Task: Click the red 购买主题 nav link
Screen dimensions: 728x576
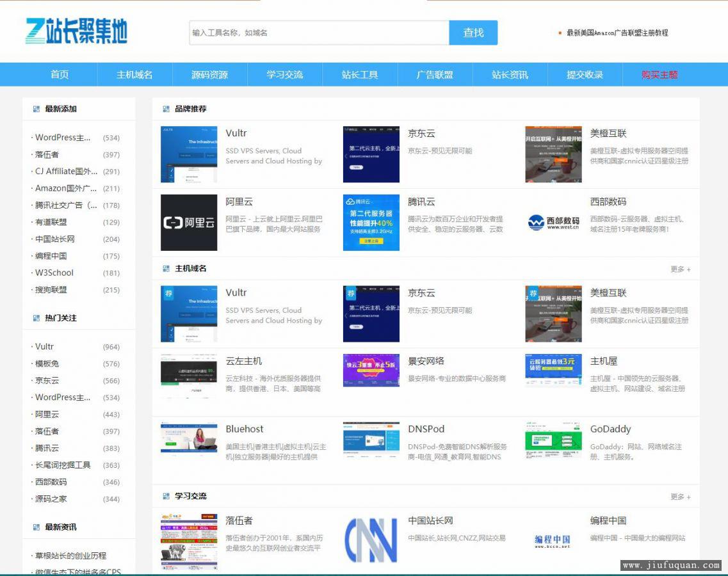Action: coord(659,75)
